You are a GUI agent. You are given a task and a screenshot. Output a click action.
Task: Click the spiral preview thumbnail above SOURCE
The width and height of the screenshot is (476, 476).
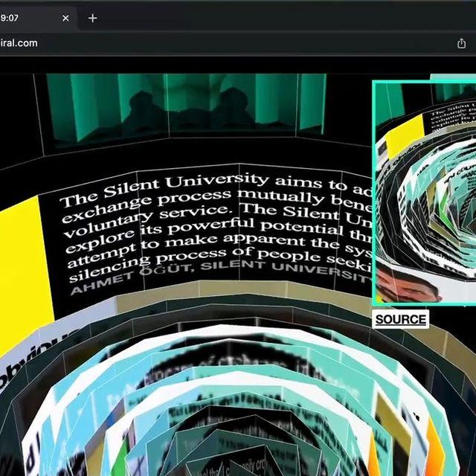pyautogui.click(x=425, y=193)
